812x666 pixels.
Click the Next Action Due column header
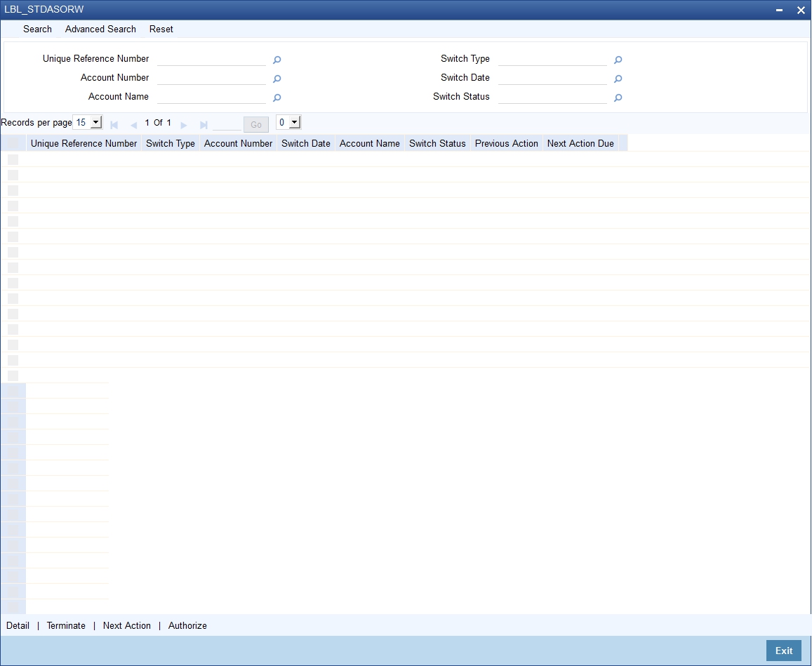point(580,143)
